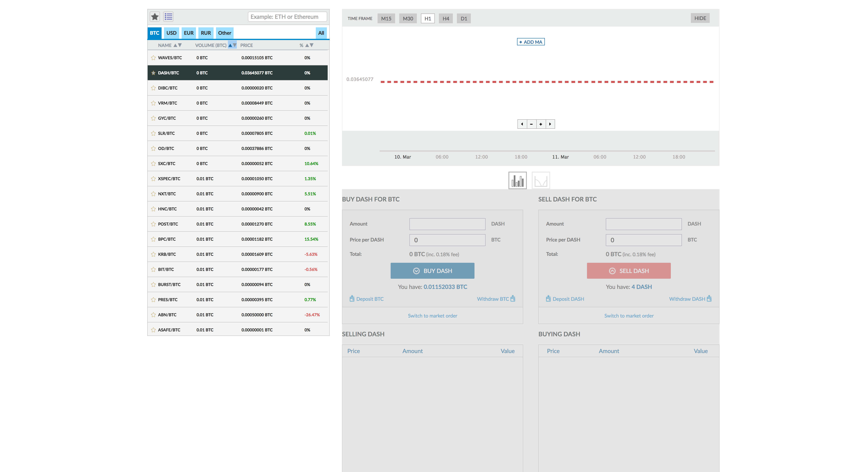868x472 pixels.
Task: Pan chart left with left arrow
Action: (522, 124)
